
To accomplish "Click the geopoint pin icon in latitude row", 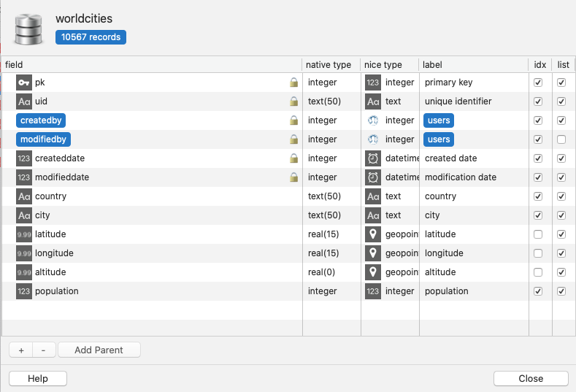I will [x=373, y=234].
